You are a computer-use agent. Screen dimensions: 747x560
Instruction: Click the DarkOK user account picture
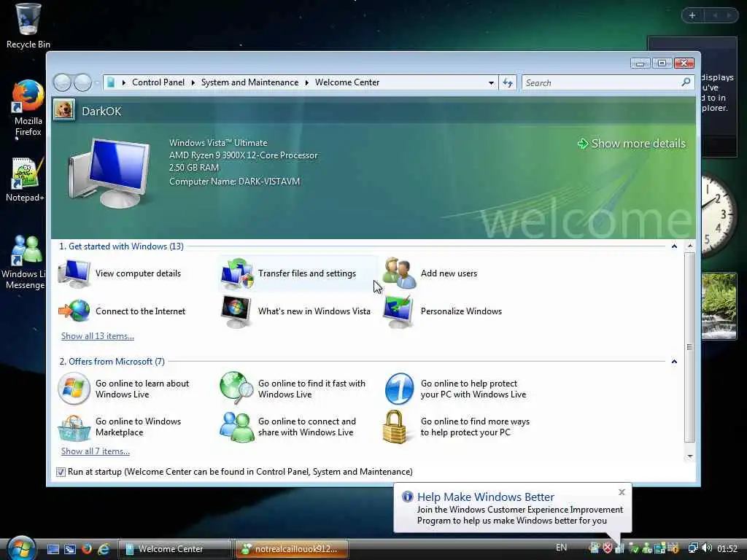tap(64, 110)
